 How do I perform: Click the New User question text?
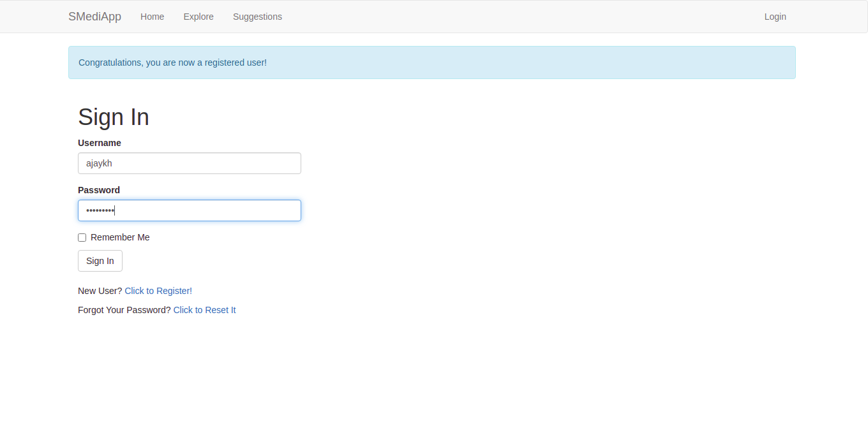point(99,291)
